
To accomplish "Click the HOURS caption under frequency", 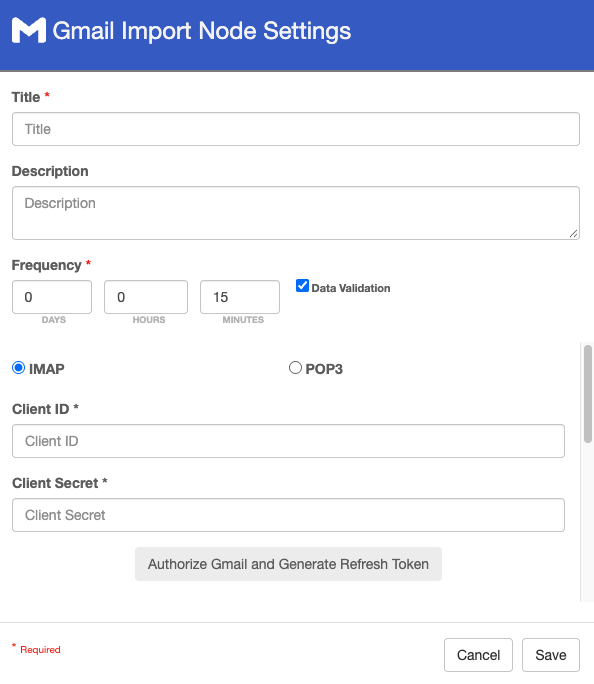I will 149,320.
